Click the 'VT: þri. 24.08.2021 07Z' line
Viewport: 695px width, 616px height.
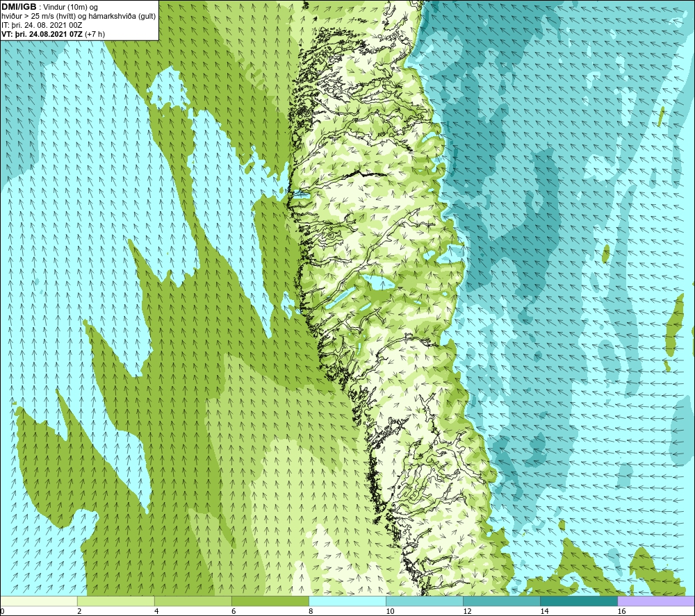(x=42, y=34)
